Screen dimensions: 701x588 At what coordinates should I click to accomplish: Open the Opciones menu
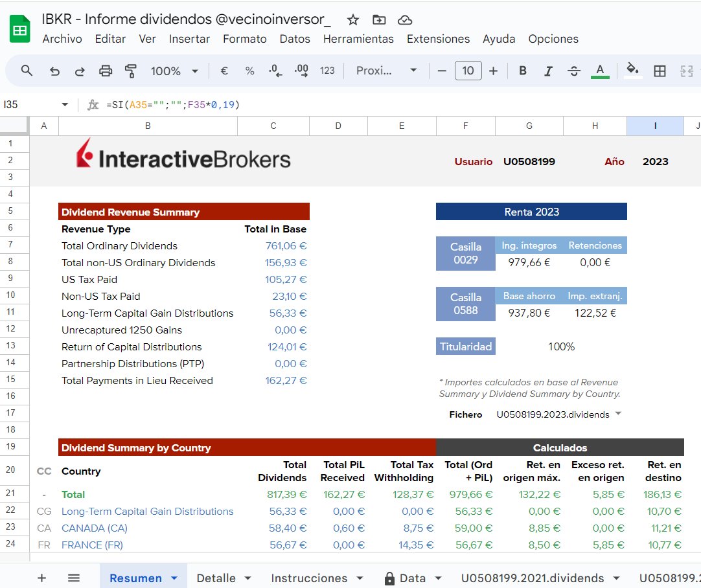553,39
